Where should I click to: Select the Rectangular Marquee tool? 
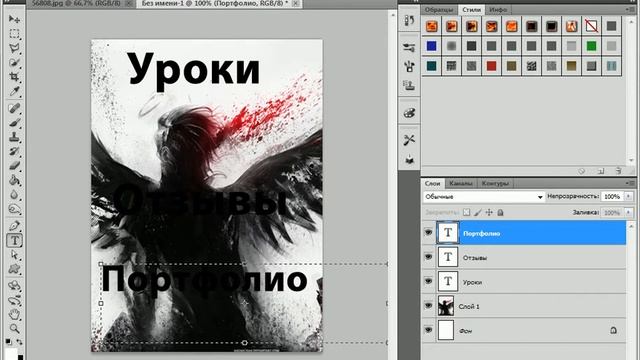pos(14,33)
